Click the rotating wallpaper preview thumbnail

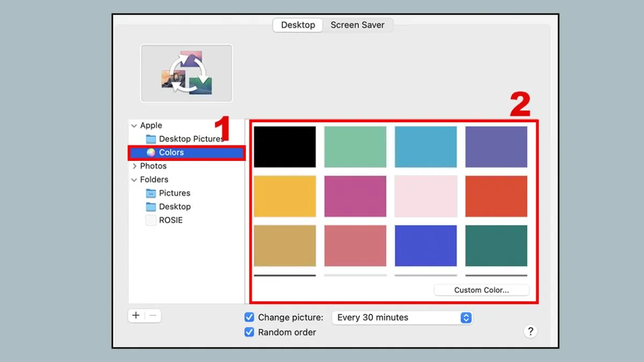pyautogui.click(x=187, y=73)
